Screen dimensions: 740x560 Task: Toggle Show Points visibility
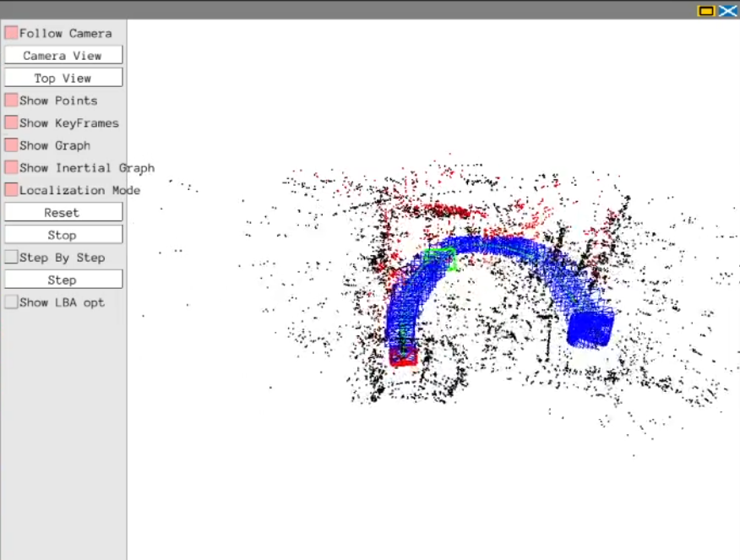10,100
